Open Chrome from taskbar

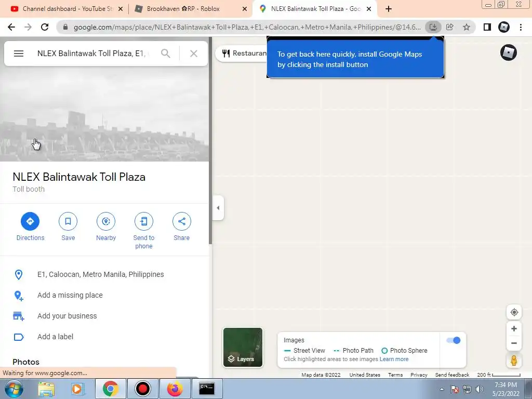pos(110,389)
